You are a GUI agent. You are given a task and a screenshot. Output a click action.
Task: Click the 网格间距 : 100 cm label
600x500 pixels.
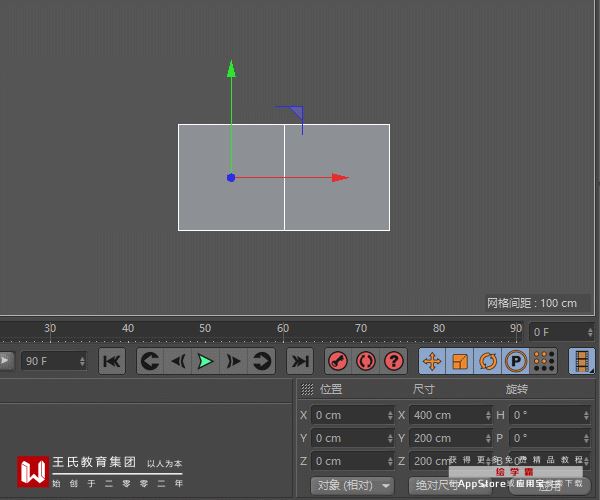click(x=532, y=303)
